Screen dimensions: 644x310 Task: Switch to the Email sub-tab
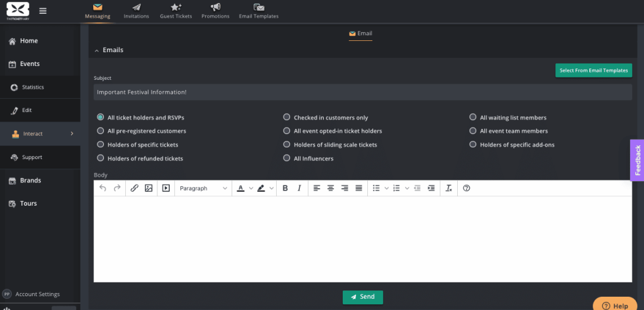tap(360, 34)
